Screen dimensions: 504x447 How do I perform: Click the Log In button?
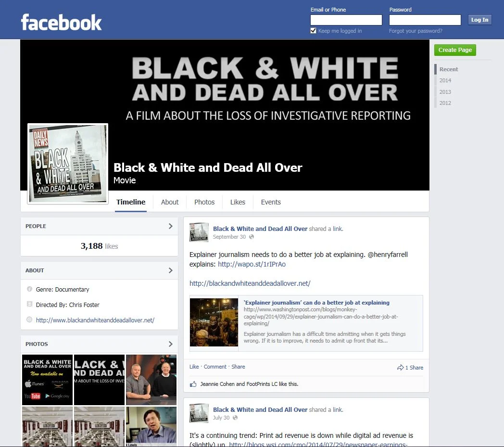click(x=479, y=20)
